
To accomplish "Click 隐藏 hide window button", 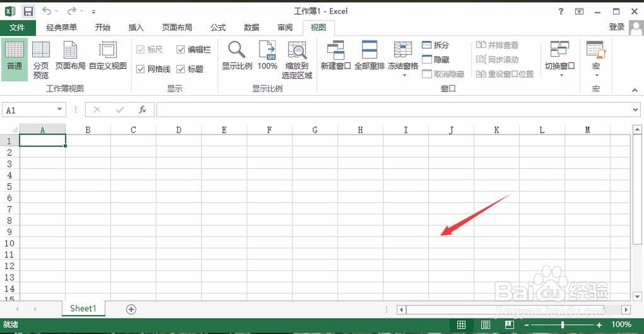I will [435, 59].
